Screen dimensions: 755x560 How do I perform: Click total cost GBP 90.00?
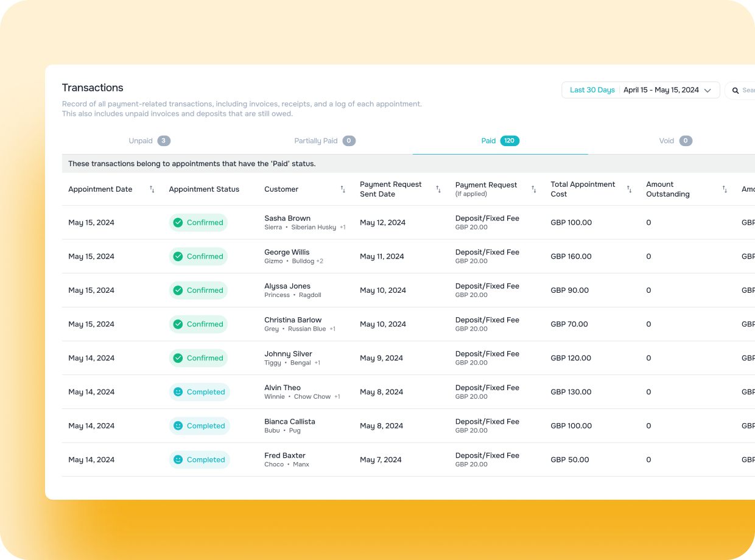click(x=570, y=290)
